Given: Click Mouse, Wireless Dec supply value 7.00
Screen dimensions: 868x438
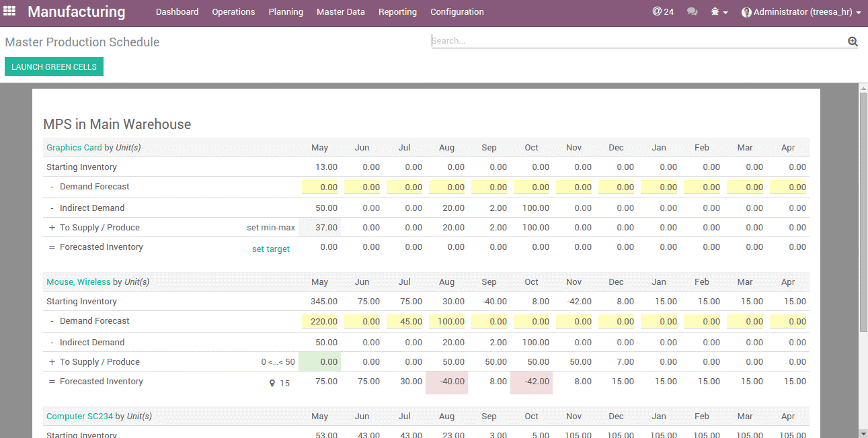Looking at the screenshot, I should tap(625, 361).
